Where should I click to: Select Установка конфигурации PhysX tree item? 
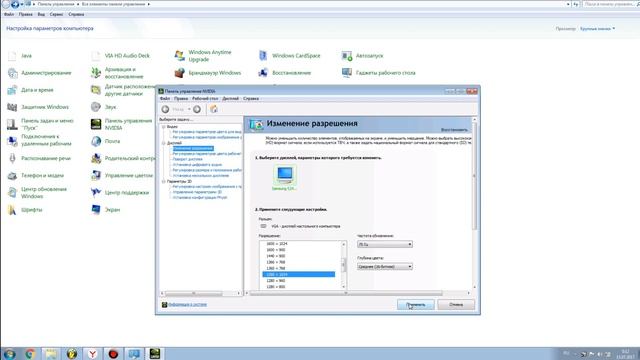[x=200, y=198]
